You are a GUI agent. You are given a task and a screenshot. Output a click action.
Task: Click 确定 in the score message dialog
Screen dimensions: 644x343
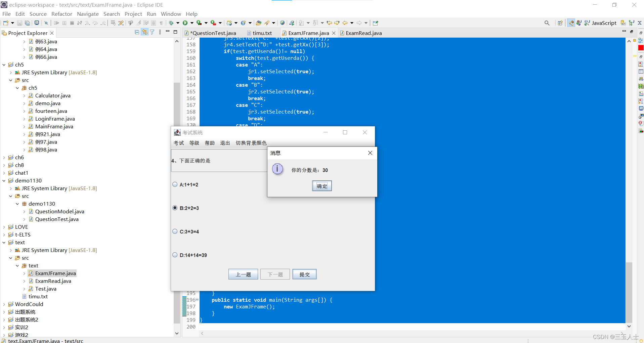click(321, 186)
